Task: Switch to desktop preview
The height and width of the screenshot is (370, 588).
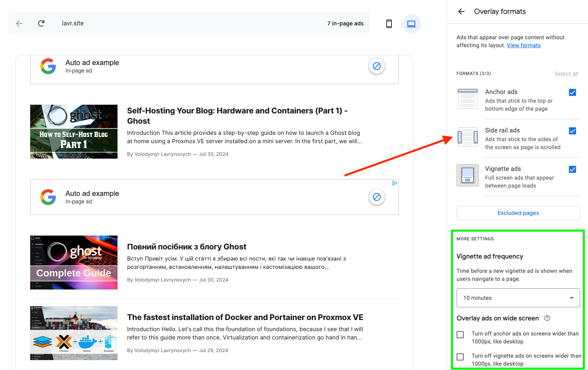Action: (411, 24)
